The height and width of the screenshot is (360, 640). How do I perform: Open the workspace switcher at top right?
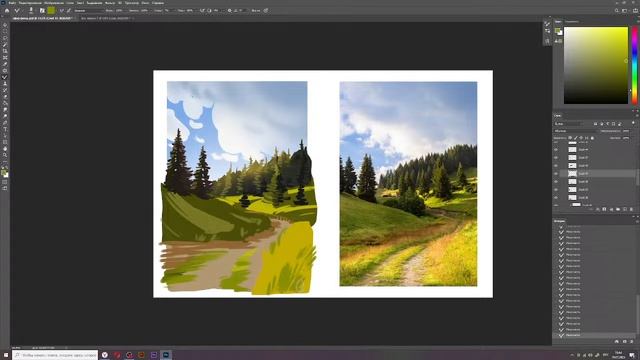click(x=625, y=11)
